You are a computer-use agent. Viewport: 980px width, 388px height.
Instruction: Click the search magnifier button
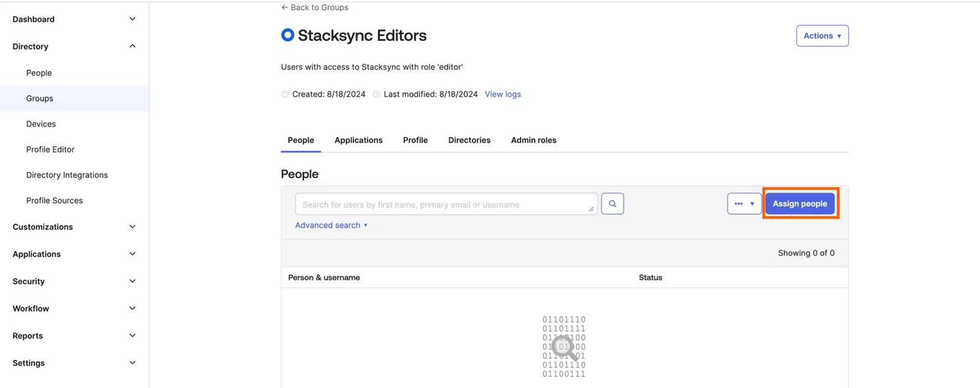coord(612,204)
